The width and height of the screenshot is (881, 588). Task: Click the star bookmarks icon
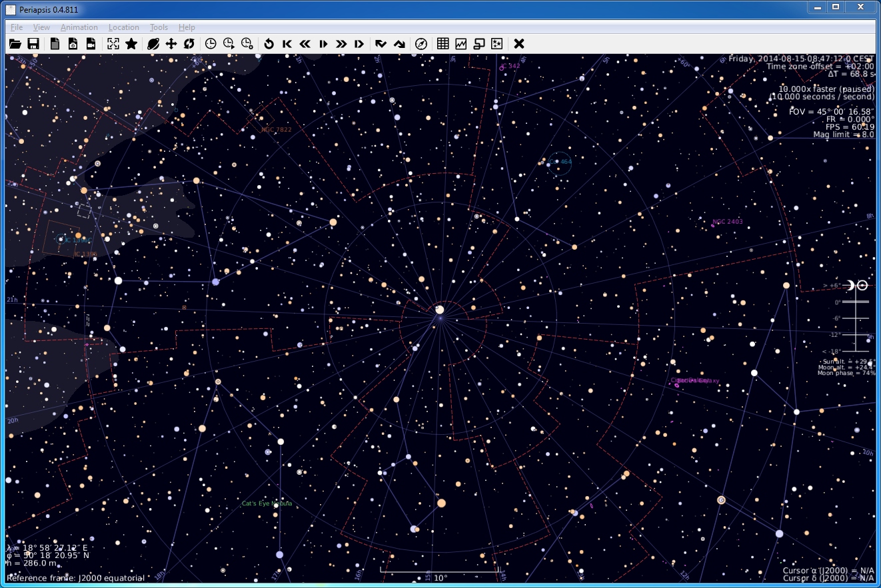click(x=131, y=44)
